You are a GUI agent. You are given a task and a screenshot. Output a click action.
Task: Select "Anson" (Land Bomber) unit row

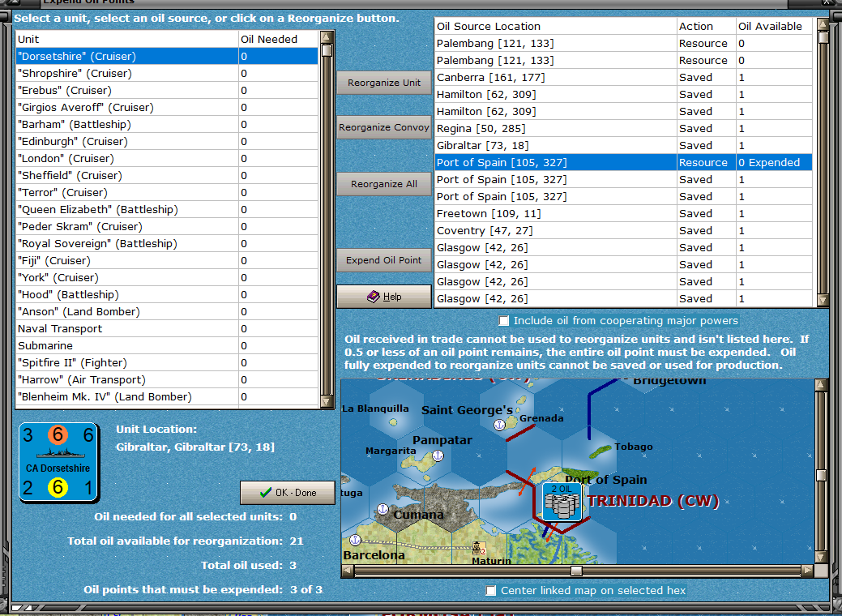pos(167,311)
